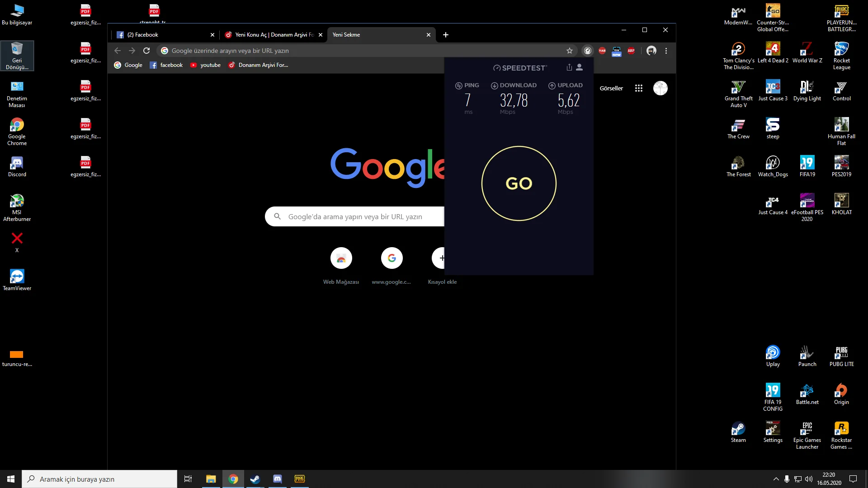Screen dimensions: 868x488
Task: Show hidden system tray icons chevron
Action: [x=776, y=479]
